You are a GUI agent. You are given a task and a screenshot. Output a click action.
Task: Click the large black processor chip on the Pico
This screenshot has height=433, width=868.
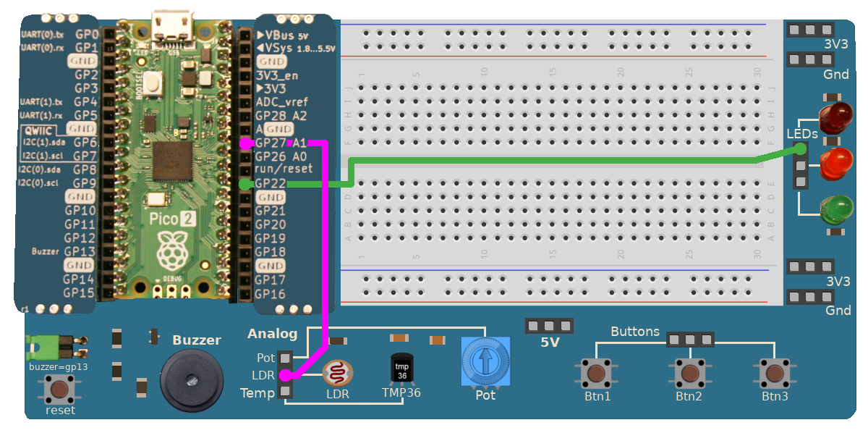pos(171,161)
